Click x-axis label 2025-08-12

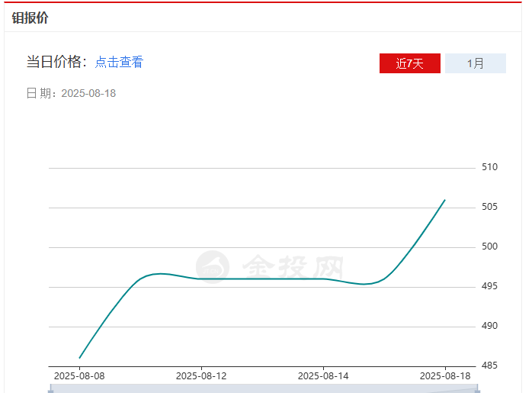click(x=201, y=376)
